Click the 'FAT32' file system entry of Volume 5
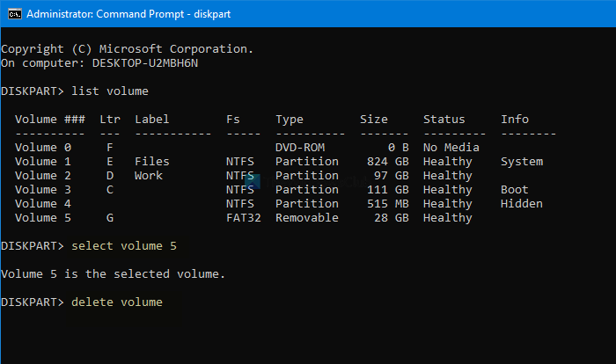 pyautogui.click(x=243, y=218)
